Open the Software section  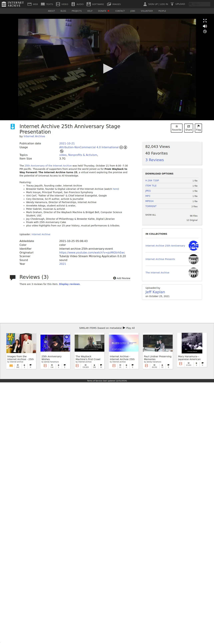(x=95, y=4)
